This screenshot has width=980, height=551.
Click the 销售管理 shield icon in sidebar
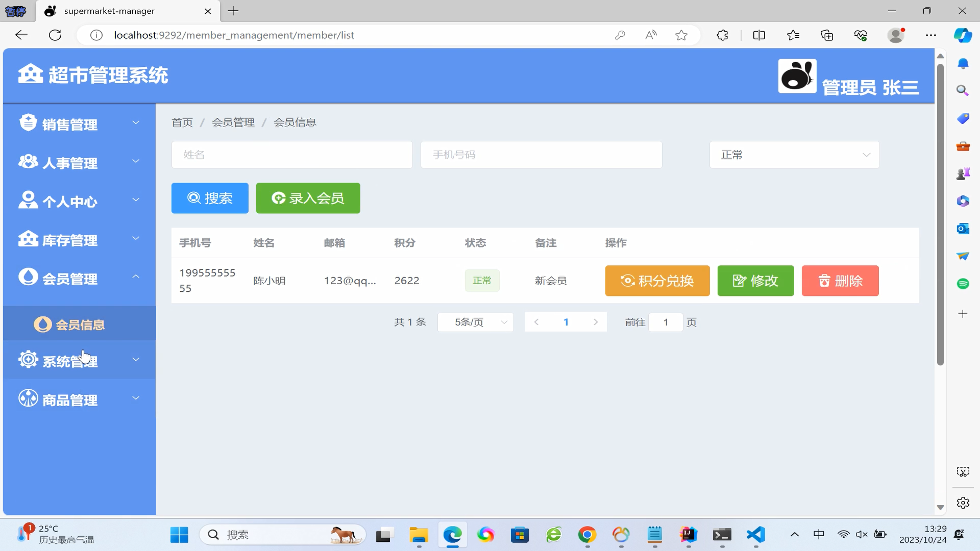(x=28, y=123)
